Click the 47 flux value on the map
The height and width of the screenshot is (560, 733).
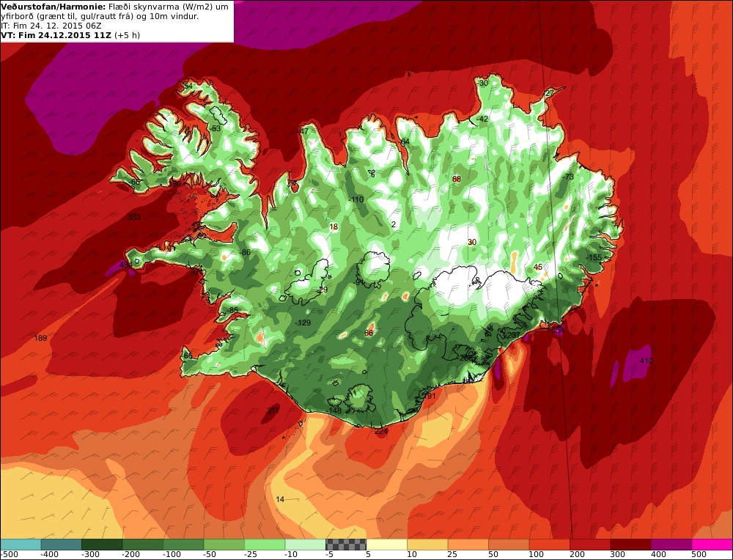click(304, 131)
